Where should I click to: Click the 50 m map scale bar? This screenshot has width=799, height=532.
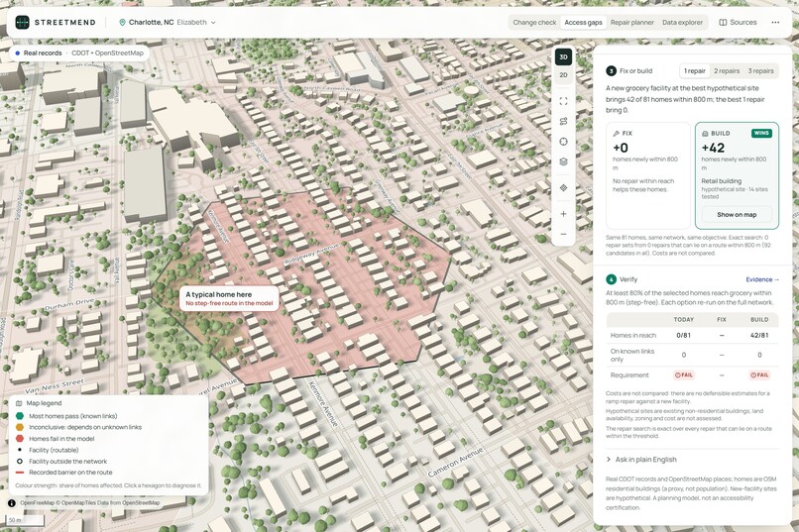[25, 520]
